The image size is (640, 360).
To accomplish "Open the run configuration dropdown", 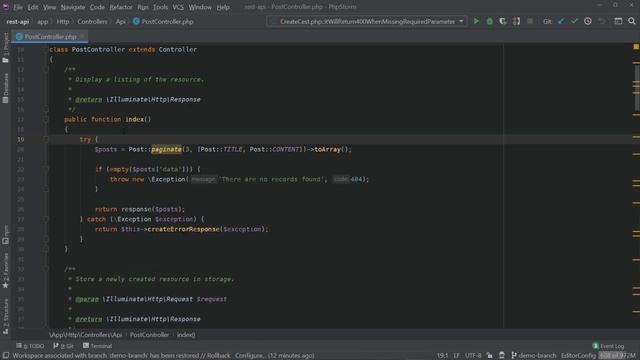I will point(461,21).
